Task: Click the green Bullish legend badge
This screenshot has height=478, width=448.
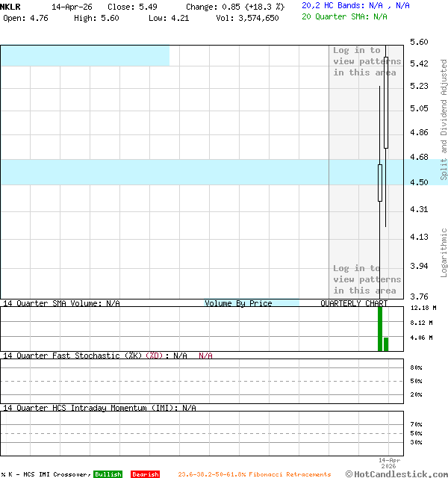Action: point(108,474)
